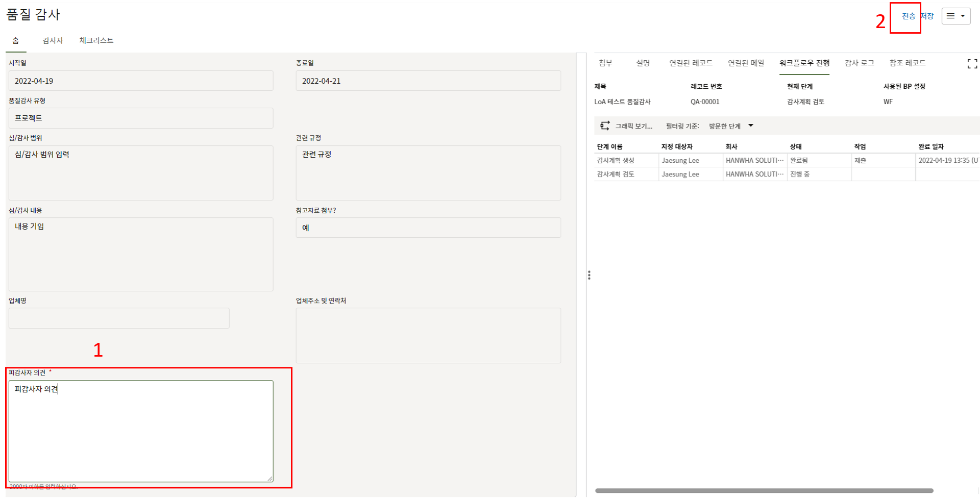The image size is (980, 500).
Task: Select the 감사계획 검토 workflow row
Action: tap(616, 174)
